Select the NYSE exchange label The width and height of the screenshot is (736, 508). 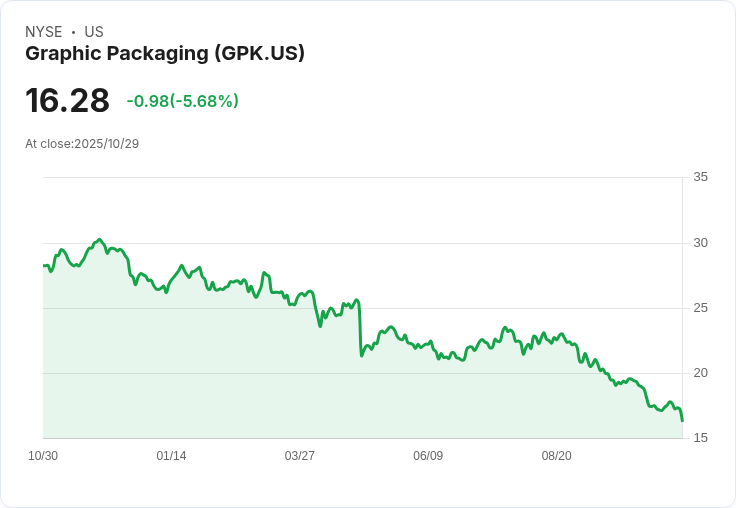(44, 32)
